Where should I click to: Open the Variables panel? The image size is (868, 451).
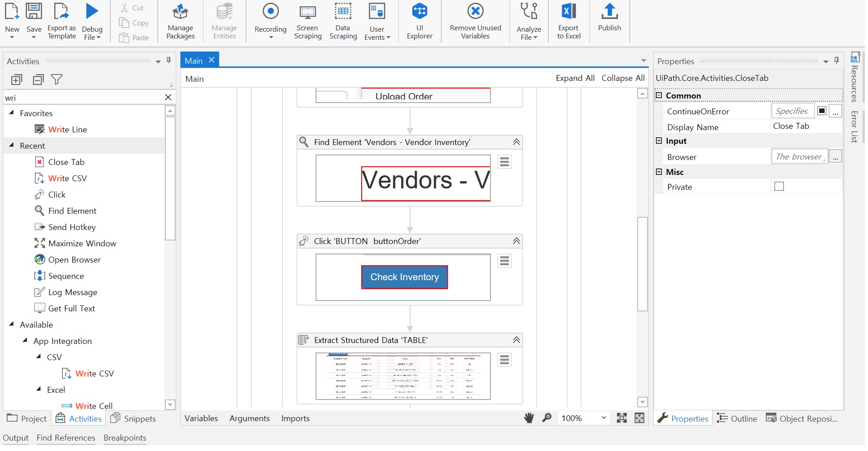201,418
